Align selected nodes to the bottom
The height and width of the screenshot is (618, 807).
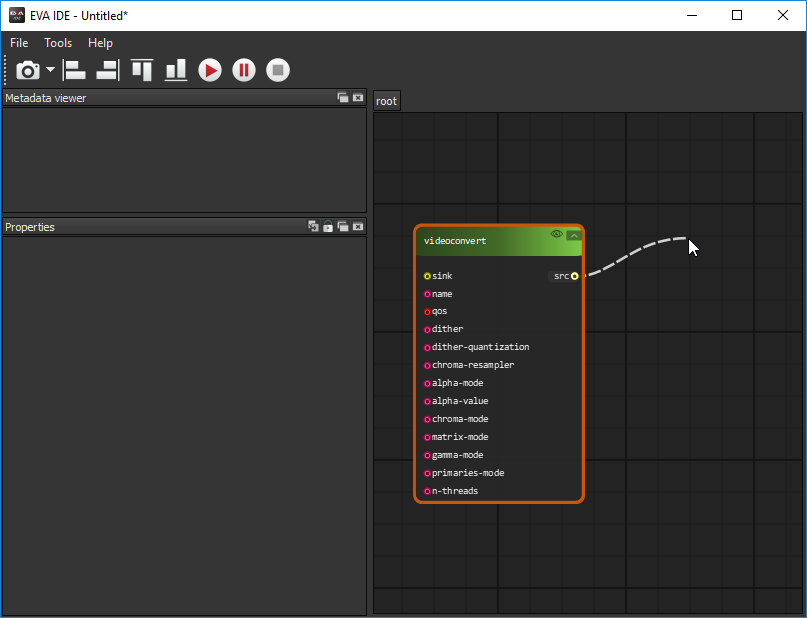click(176, 70)
